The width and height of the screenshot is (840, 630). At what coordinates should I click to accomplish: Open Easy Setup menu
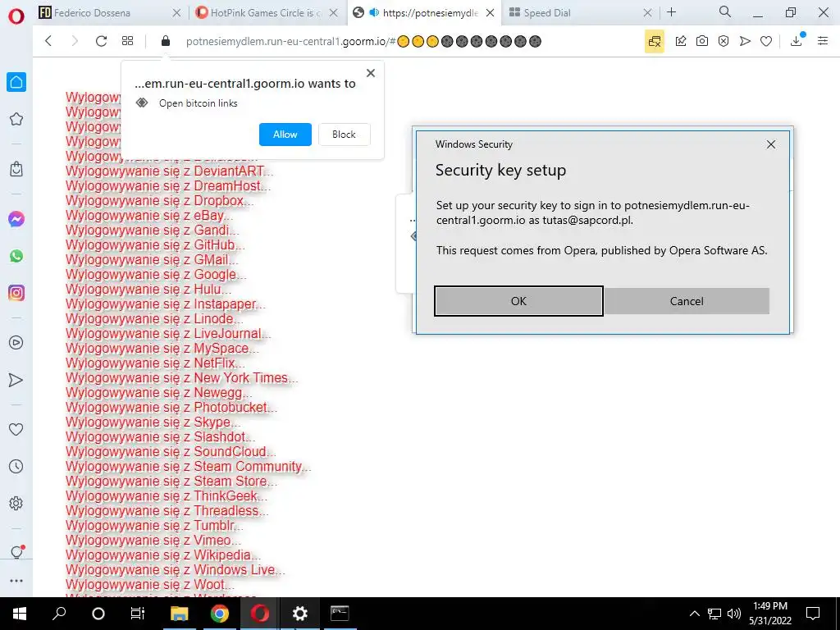pos(823,41)
